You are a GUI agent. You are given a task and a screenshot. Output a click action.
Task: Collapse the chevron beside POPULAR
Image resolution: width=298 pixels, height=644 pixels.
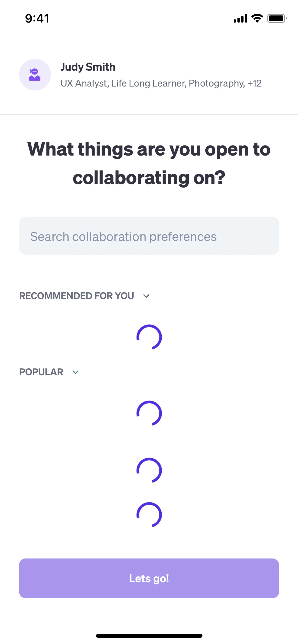pyautogui.click(x=76, y=372)
